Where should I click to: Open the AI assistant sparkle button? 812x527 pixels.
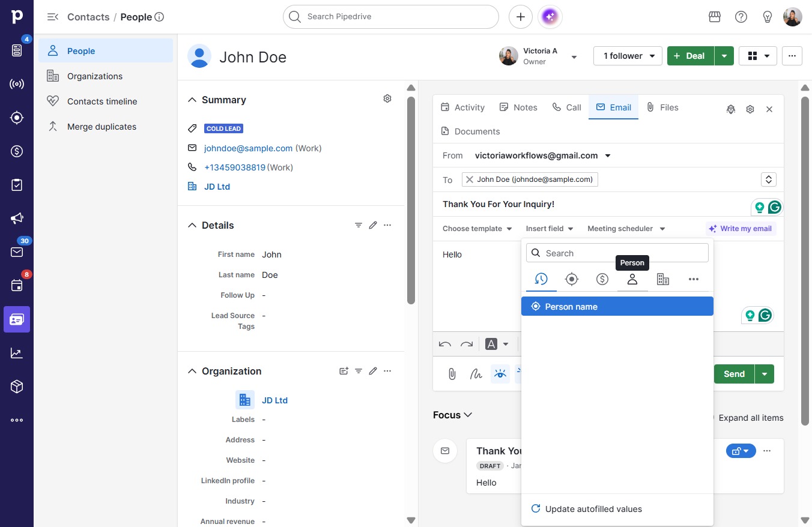(551, 17)
